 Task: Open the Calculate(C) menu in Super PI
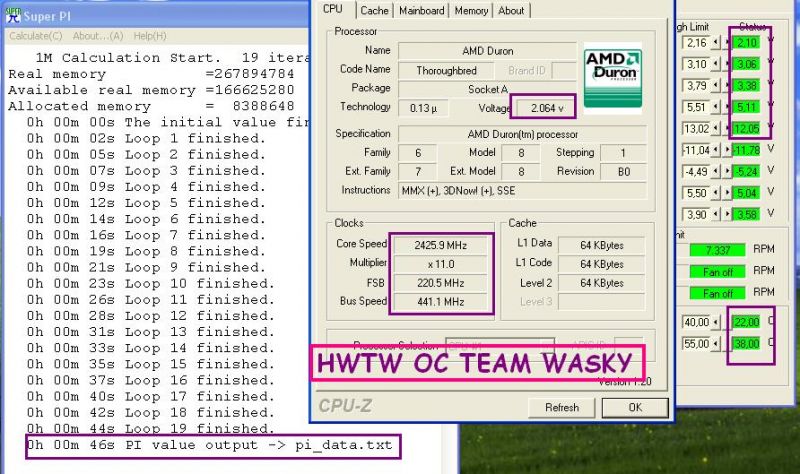[x=36, y=36]
